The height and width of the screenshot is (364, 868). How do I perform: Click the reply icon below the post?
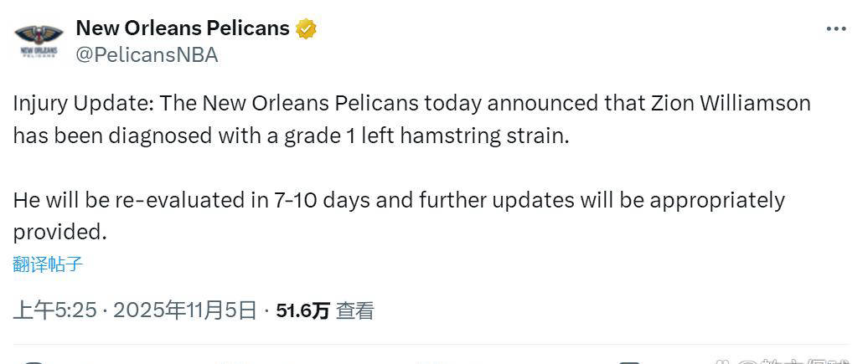point(34,361)
